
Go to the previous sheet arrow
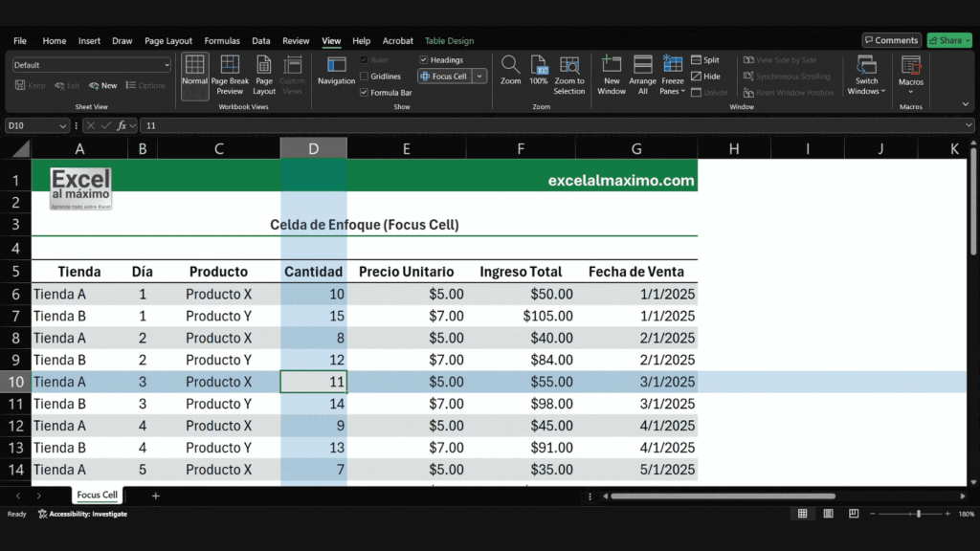(18, 496)
